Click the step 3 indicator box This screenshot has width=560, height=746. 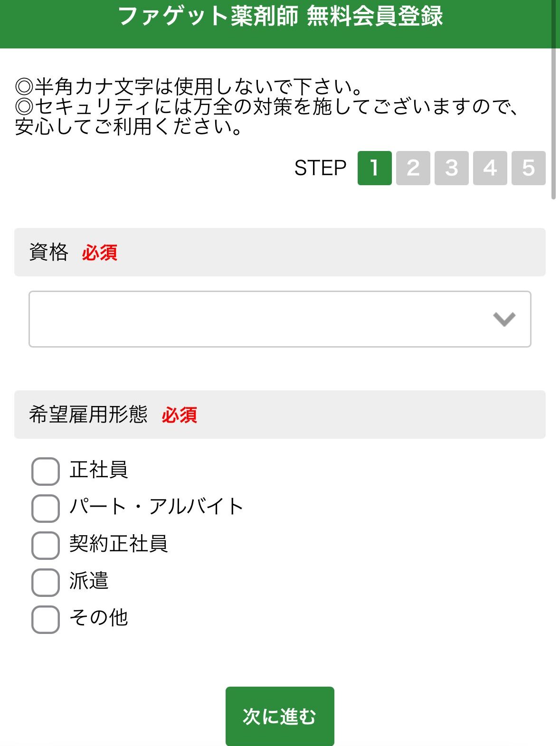(x=451, y=168)
